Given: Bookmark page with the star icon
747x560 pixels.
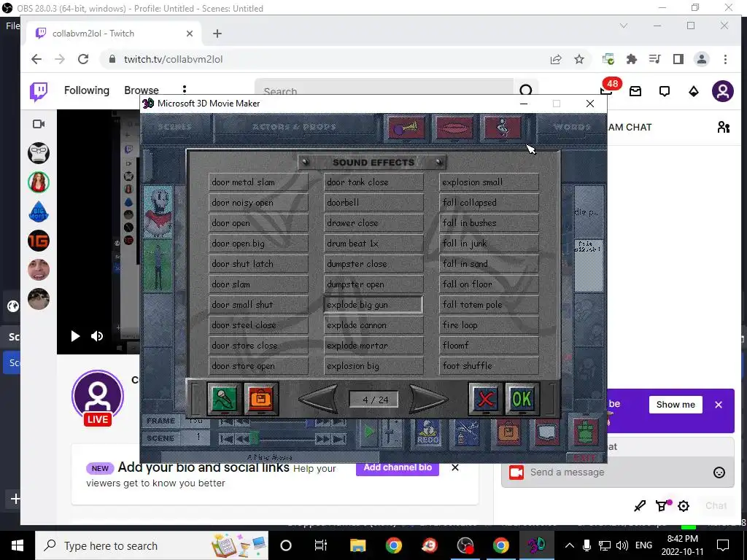Looking at the screenshot, I should point(579,59).
